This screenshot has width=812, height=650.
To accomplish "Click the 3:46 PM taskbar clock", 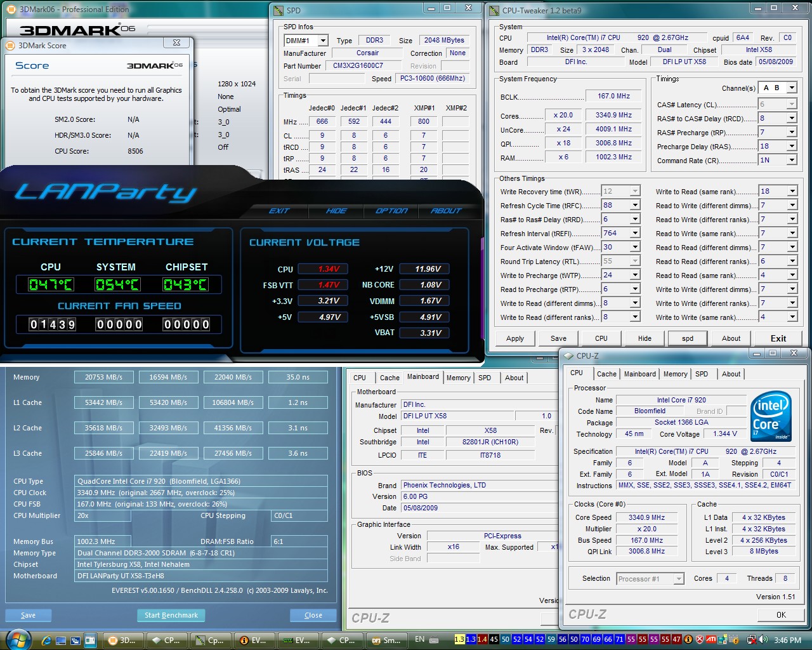I will tap(787, 640).
